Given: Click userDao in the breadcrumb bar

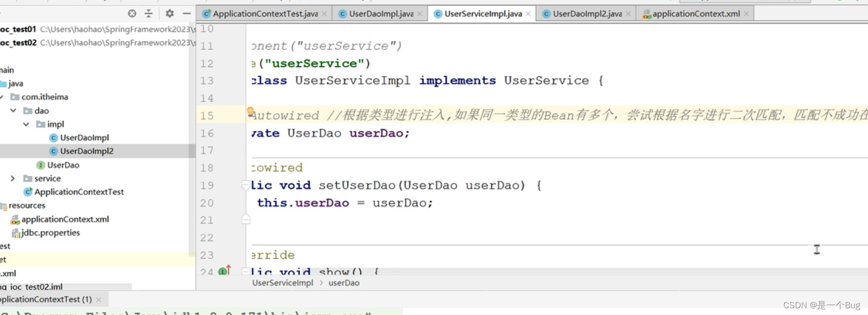Looking at the screenshot, I should point(344,283).
